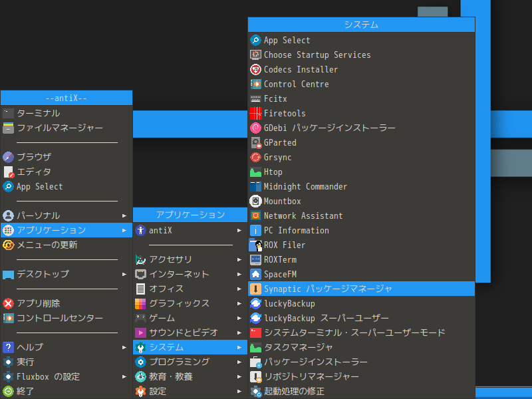The image size is (532, 399).
Task: Click the App Select entry in antiX menu
Action: pyautogui.click(x=66, y=187)
